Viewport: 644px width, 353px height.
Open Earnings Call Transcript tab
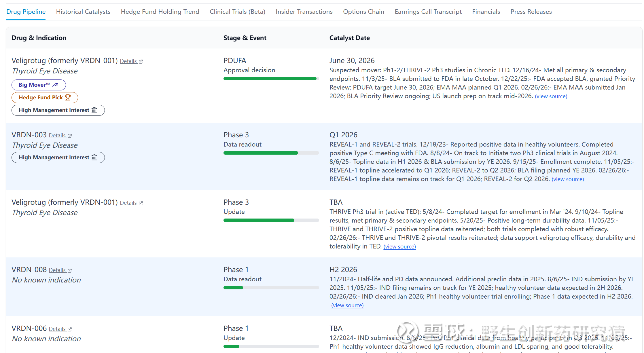(428, 12)
